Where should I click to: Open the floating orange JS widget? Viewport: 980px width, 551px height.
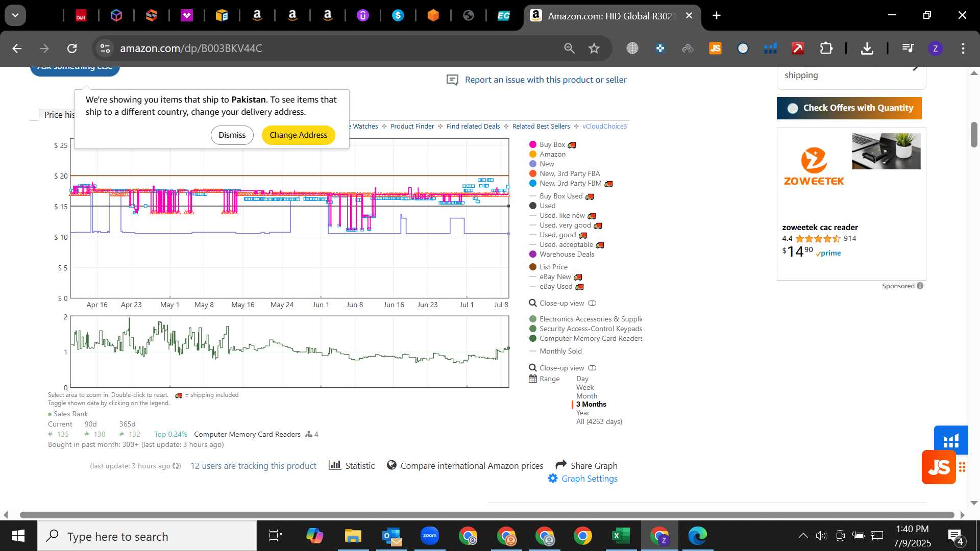[x=939, y=467]
